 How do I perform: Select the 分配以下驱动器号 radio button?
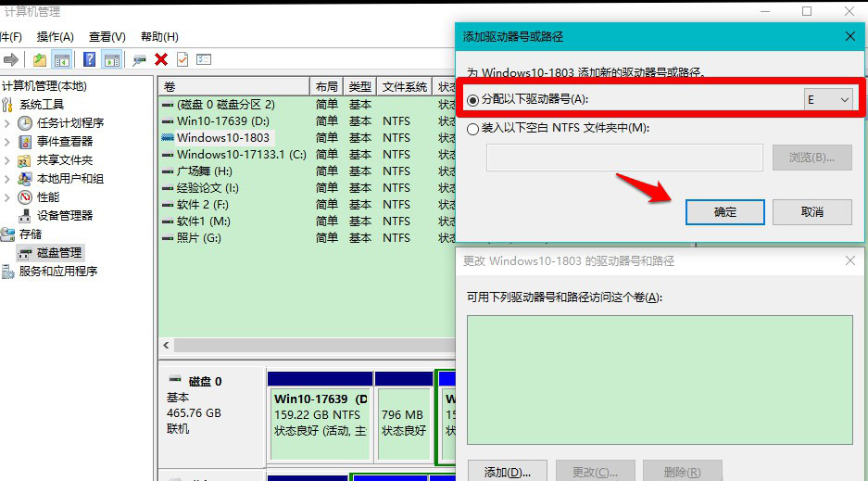473,99
